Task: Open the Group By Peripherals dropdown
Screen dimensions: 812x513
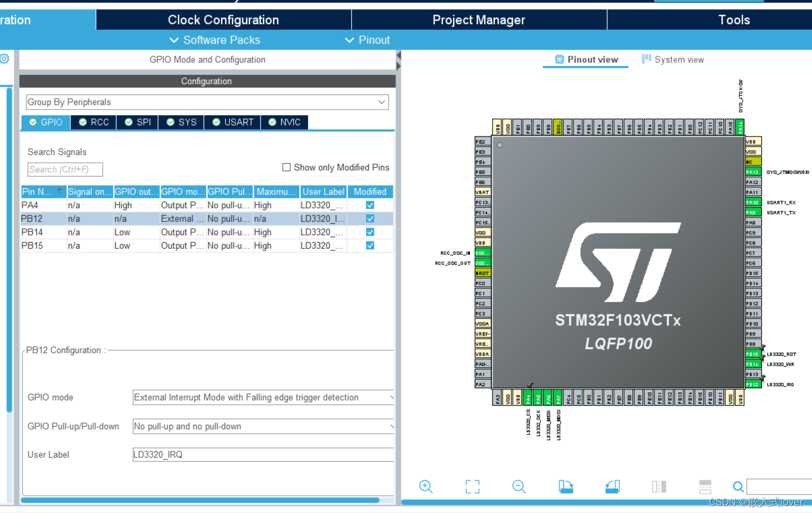Action: pos(207,102)
